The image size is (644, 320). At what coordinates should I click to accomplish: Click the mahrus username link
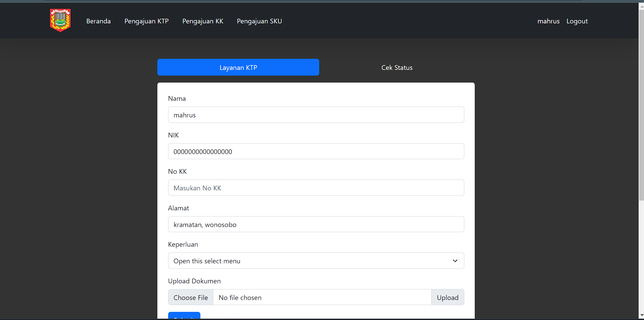coord(548,21)
